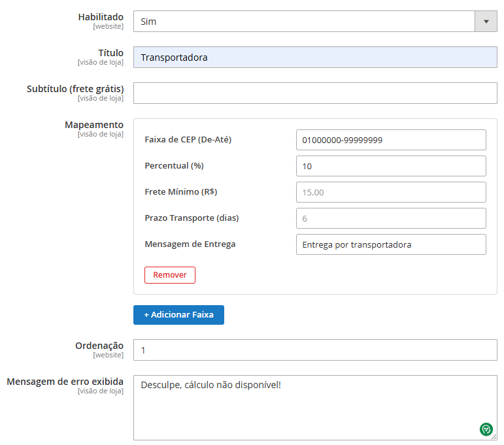Focus the Frete Mínimo (R$) field
The image size is (504, 445).
pos(391,192)
